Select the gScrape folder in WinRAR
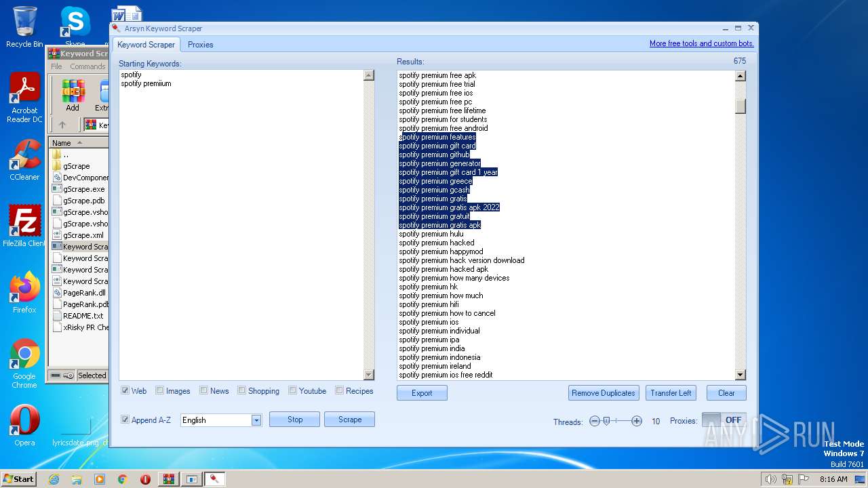 click(x=76, y=166)
